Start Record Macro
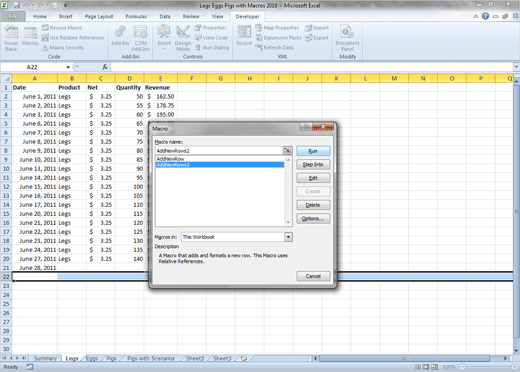The image size is (520, 372). pos(62,28)
